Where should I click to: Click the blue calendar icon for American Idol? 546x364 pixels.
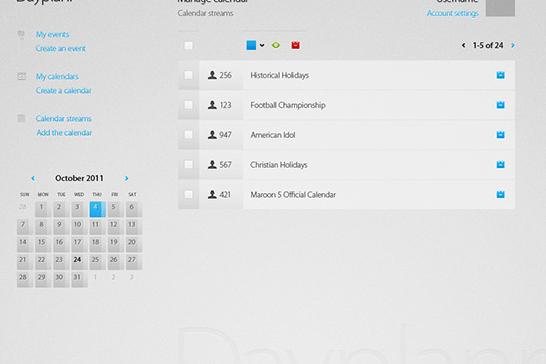click(x=500, y=134)
